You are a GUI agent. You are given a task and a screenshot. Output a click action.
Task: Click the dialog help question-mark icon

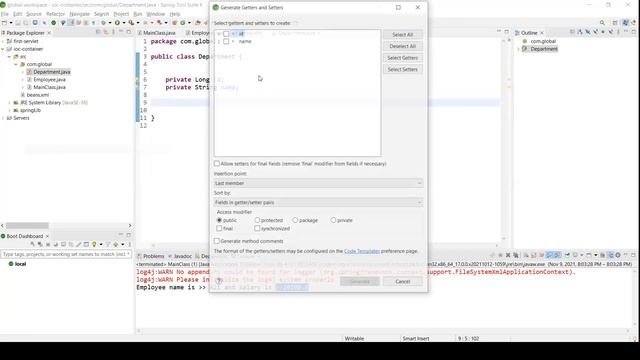click(x=219, y=281)
